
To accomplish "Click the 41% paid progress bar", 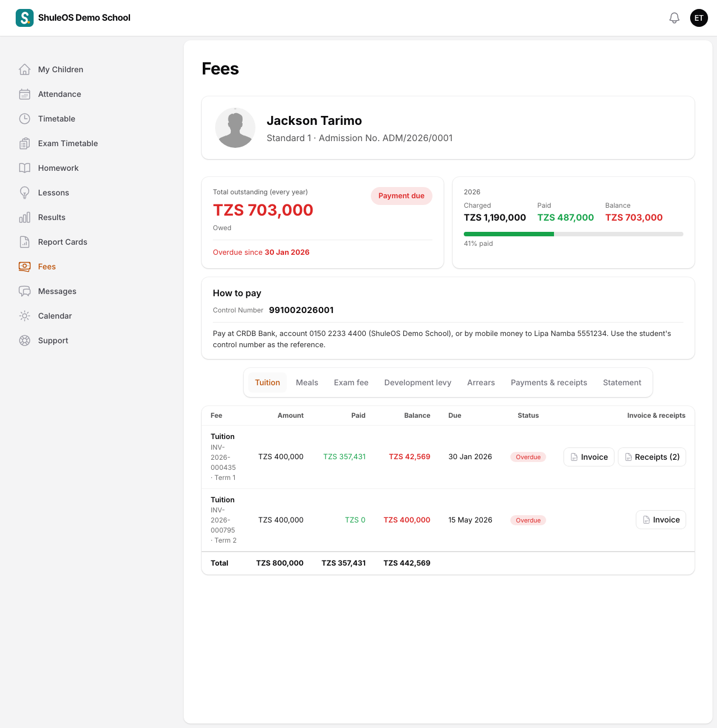I will pyautogui.click(x=574, y=234).
